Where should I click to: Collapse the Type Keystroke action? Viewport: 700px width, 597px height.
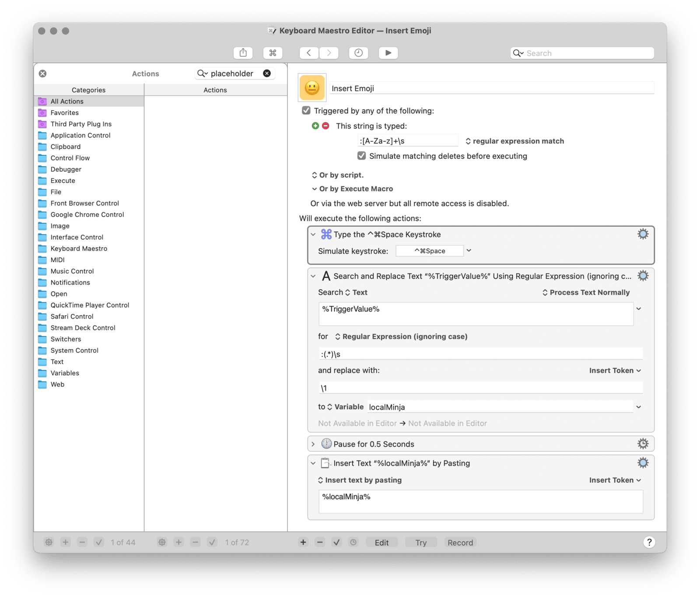point(313,235)
